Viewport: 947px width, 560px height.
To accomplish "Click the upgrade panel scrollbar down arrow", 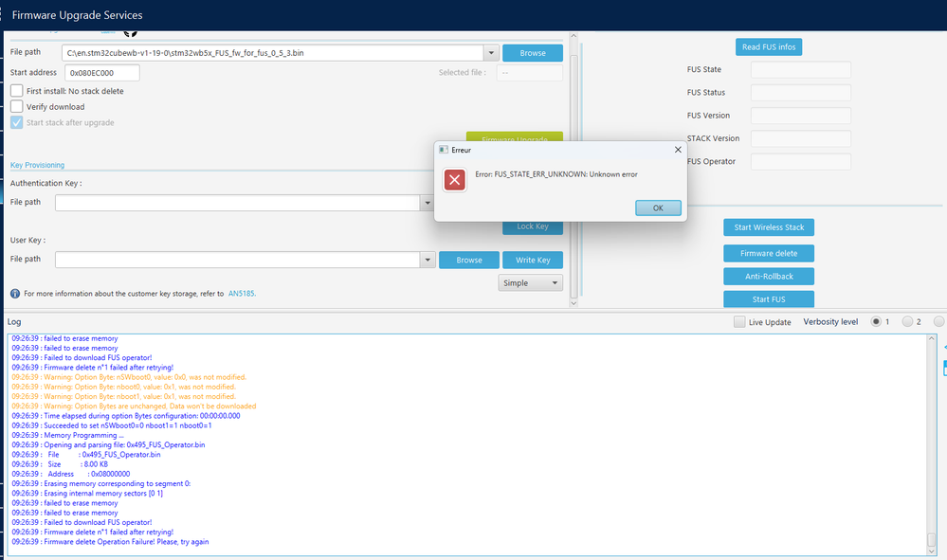I will pyautogui.click(x=574, y=303).
